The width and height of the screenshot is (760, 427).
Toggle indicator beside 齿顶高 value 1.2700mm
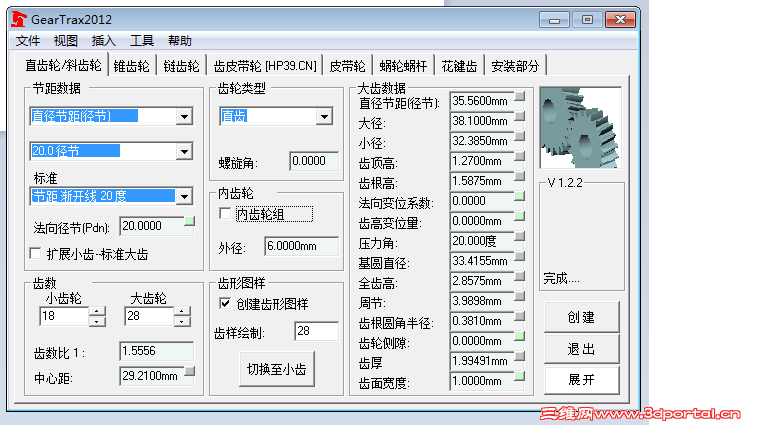tap(520, 156)
